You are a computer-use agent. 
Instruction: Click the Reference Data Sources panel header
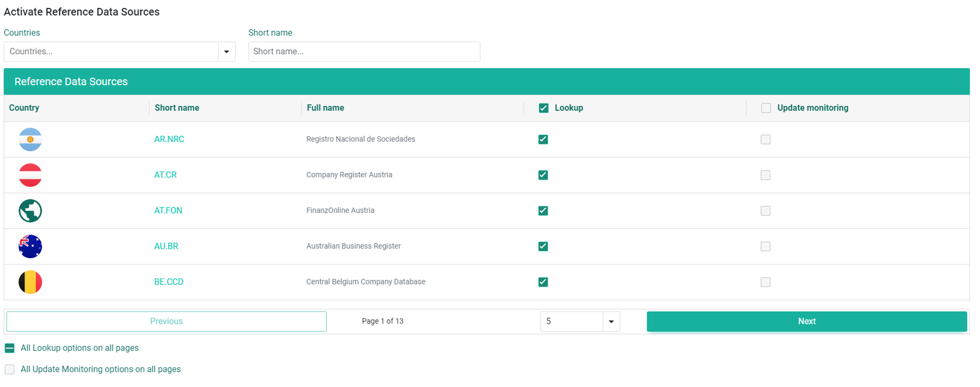pos(487,81)
